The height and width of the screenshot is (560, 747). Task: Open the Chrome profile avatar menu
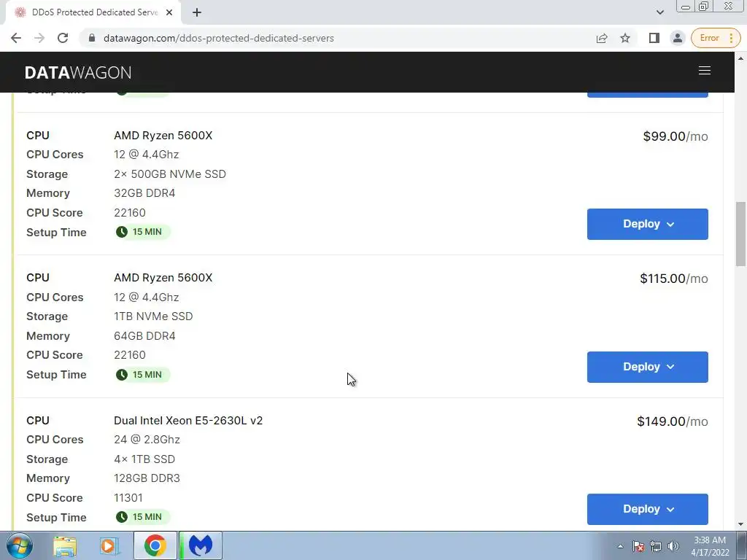(678, 38)
